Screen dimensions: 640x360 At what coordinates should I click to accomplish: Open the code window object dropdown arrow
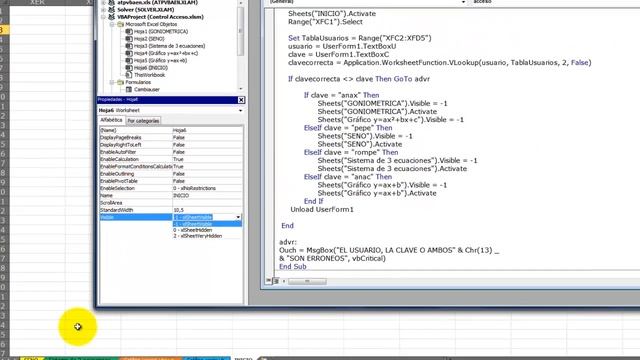pyautogui.click(x=463, y=2)
